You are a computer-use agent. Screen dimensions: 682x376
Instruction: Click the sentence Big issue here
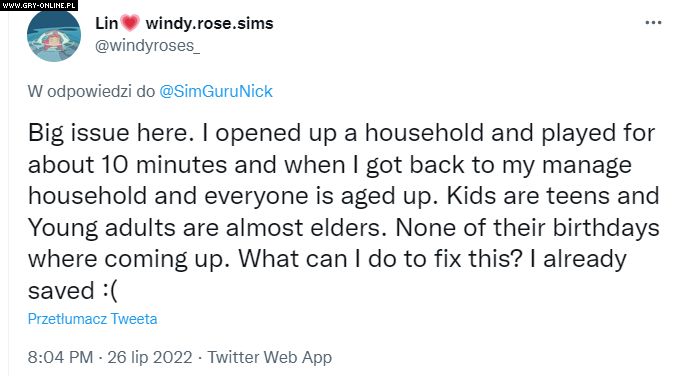click(x=111, y=133)
